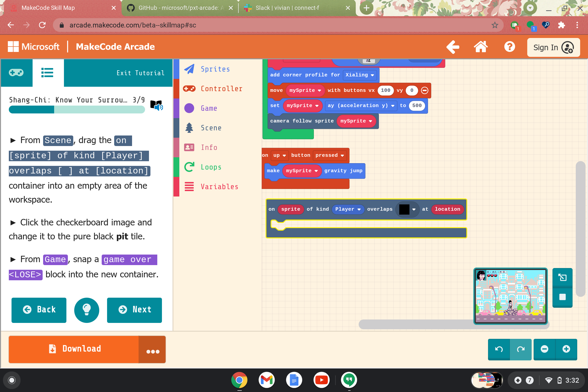Advance to next tutorial step

click(135, 310)
